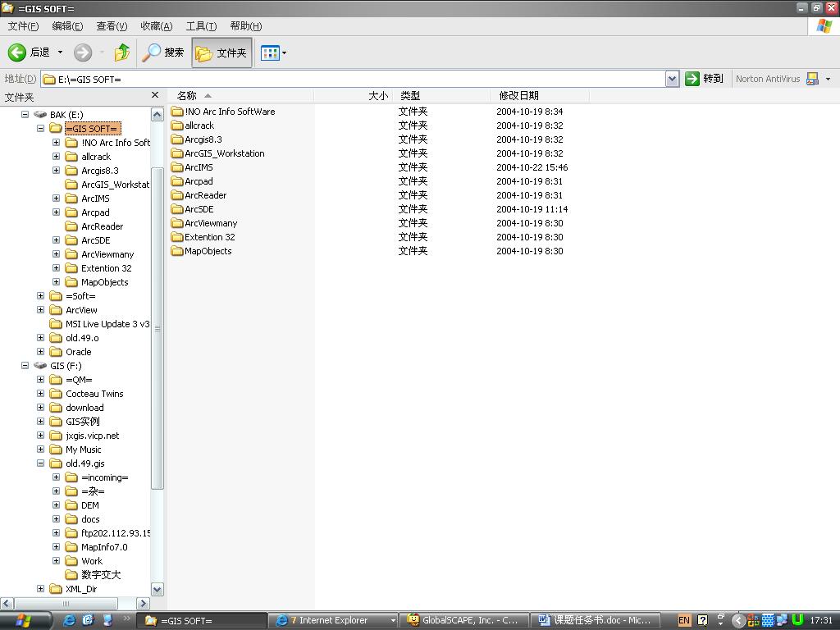Click the address bar path field
This screenshot has height=630, width=840.
(353, 80)
